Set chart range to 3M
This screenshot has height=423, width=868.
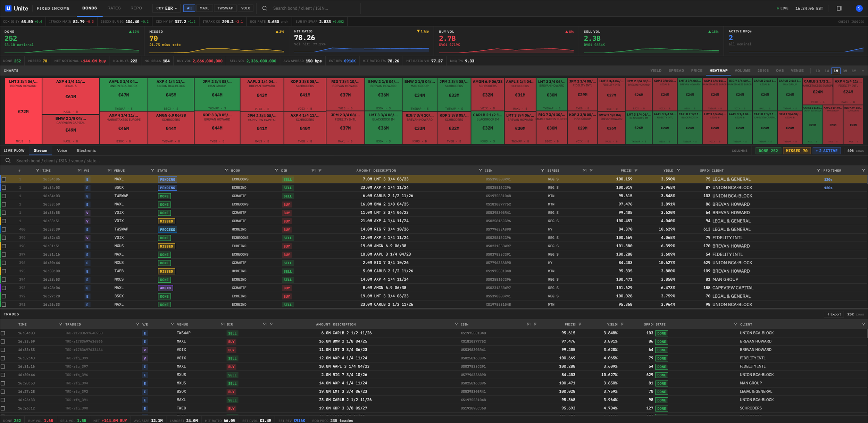pos(845,71)
